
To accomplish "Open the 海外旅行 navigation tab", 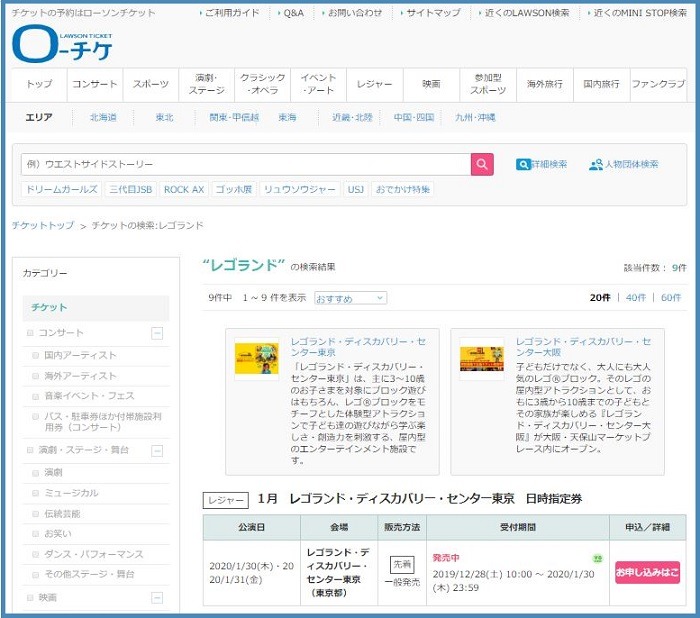I will point(545,84).
